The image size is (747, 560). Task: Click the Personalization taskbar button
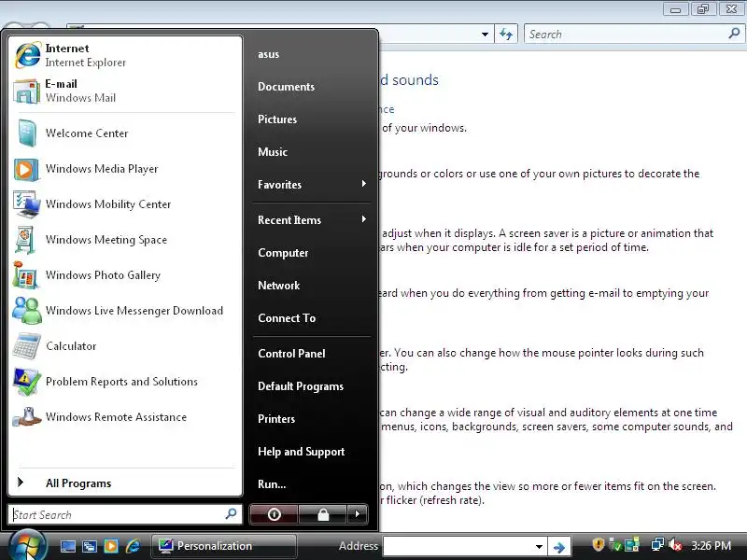point(224,546)
